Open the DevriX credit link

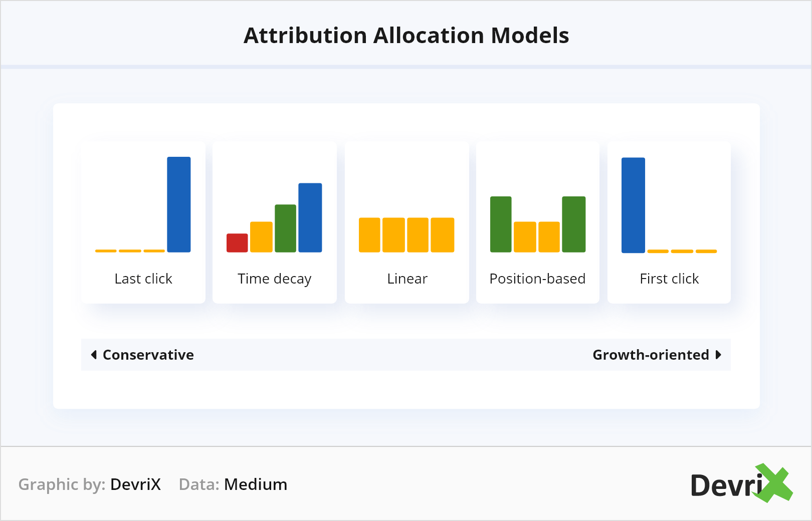[x=135, y=484]
